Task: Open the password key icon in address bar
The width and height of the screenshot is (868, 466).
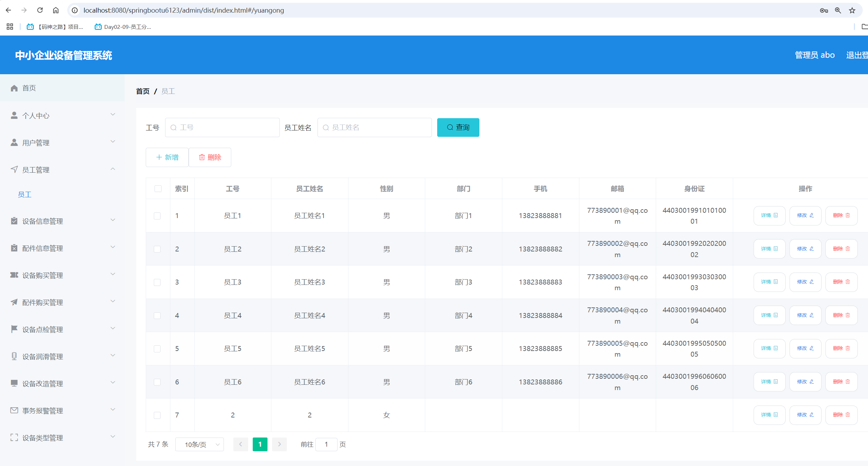Action: tap(824, 10)
